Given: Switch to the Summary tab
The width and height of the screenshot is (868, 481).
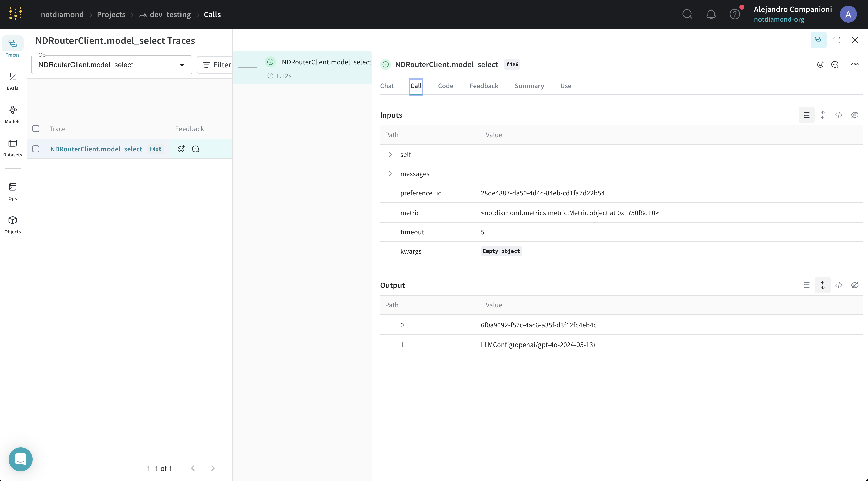Looking at the screenshot, I should (529, 86).
